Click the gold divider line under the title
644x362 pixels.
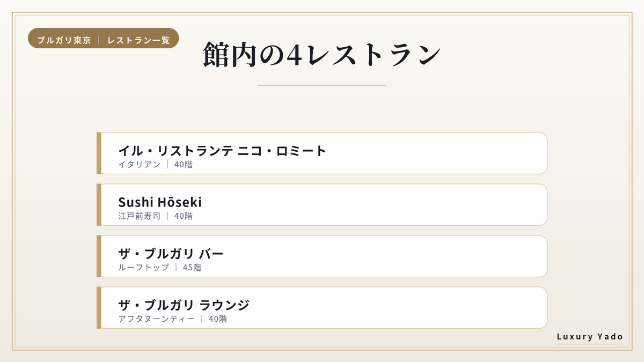322,85
